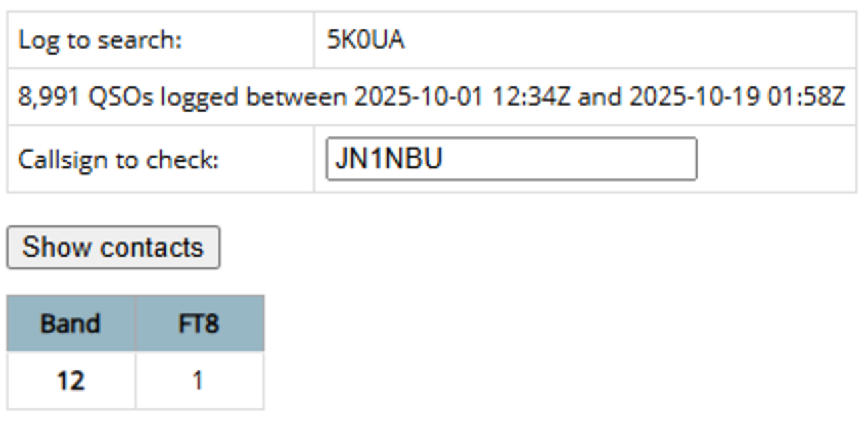This screenshot has width=868, height=423.
Task: Click the Callsign to check label
Action: tap(118, 160)
